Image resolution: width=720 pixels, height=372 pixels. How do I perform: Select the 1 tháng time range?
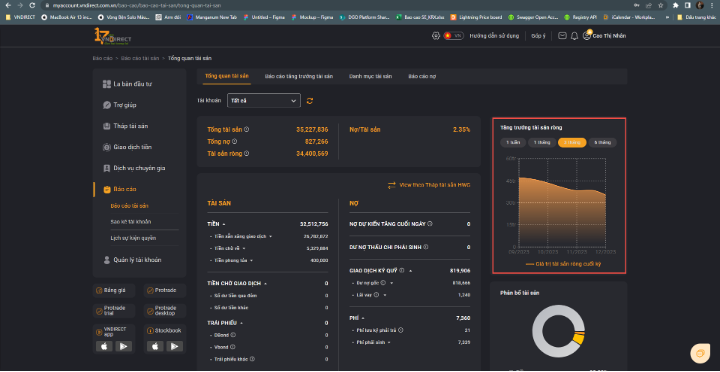coord(542,142)
